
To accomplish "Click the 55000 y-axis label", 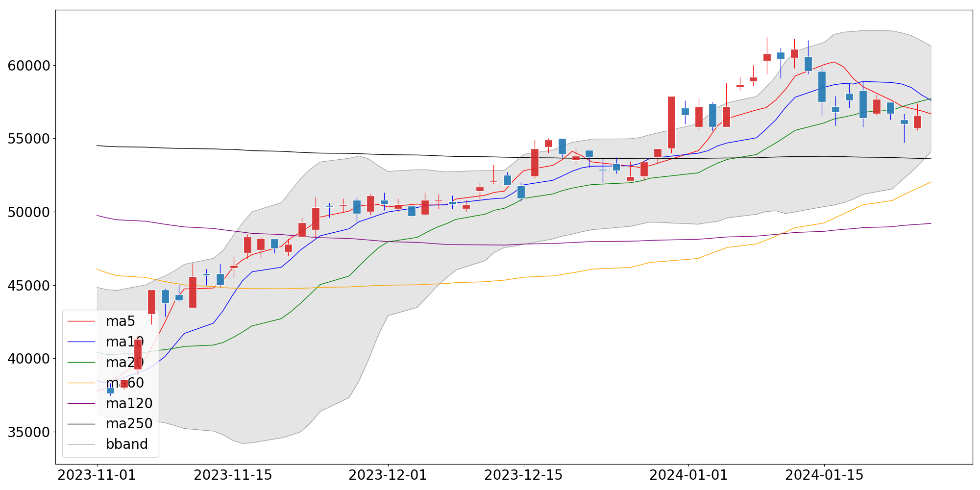I will click(29, 139).
